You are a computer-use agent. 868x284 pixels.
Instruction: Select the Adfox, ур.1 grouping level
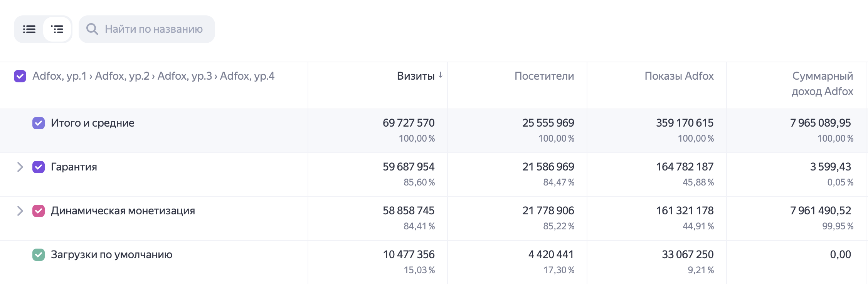point(60,76)
